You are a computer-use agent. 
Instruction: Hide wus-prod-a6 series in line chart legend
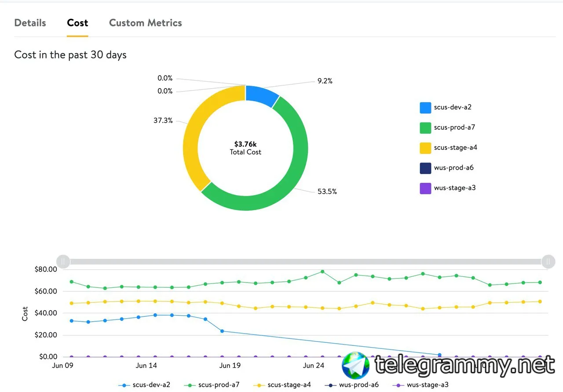[351, 385]
